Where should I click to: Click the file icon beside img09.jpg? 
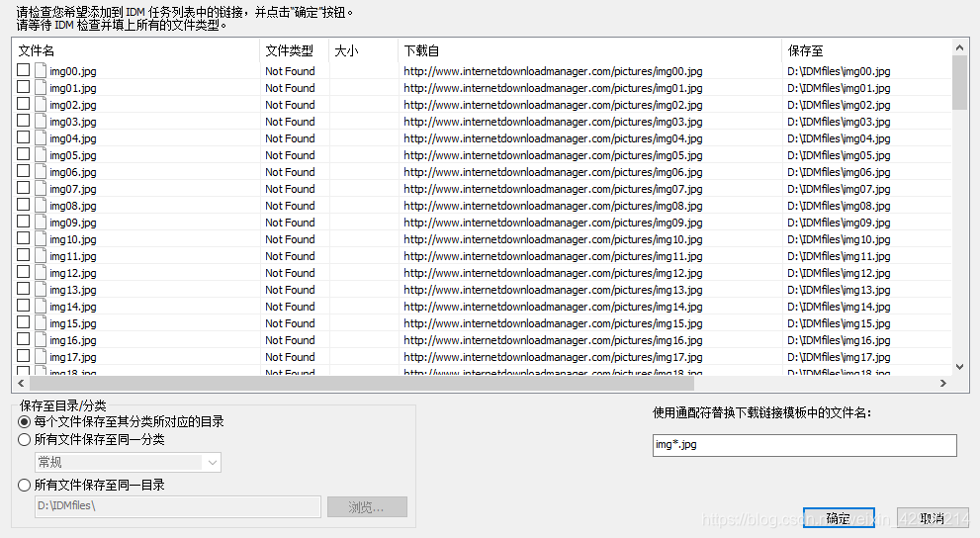click(41, 222)
